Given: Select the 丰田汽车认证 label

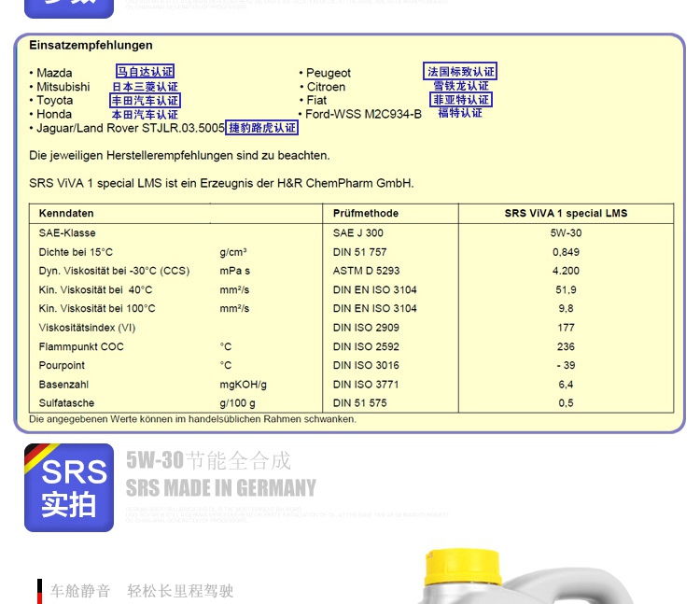Looking at the screenshot, I should 145,101.
